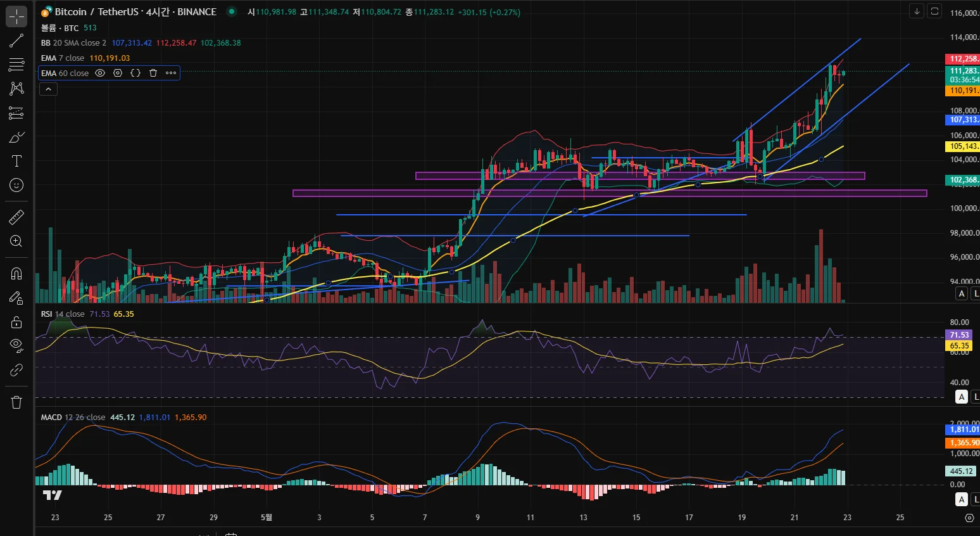Click the 116,000 price scale value
Image resolution: width=980 pixels, height=536 pixels.
tap(964, 13)
